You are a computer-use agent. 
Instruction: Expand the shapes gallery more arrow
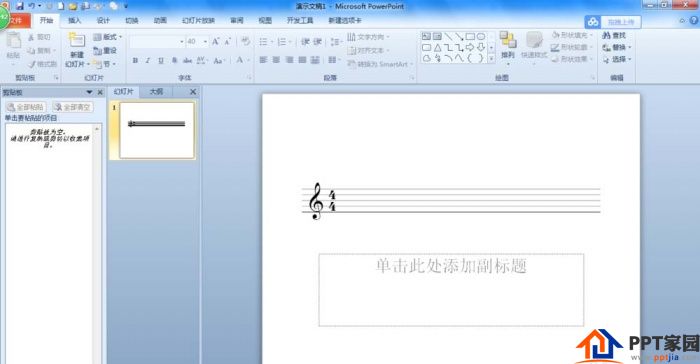point(492,59)
